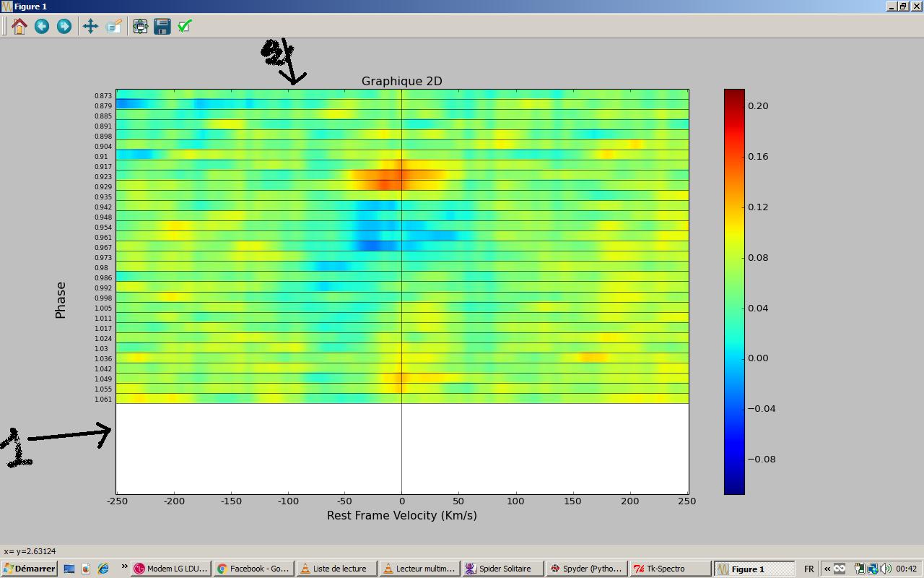Click infinity-symbol tray icon
924x578 pixels.
pyautogui.click(x=840, y=569)
